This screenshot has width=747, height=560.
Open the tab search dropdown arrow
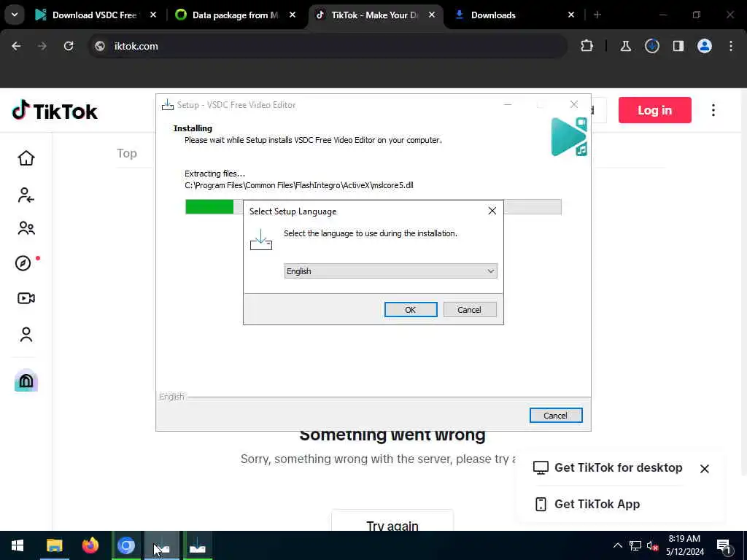(x=15, y=15)
